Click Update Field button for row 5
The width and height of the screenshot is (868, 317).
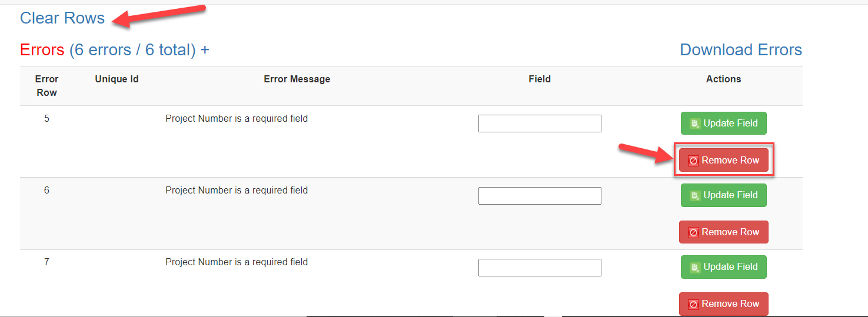click(723, 124)
